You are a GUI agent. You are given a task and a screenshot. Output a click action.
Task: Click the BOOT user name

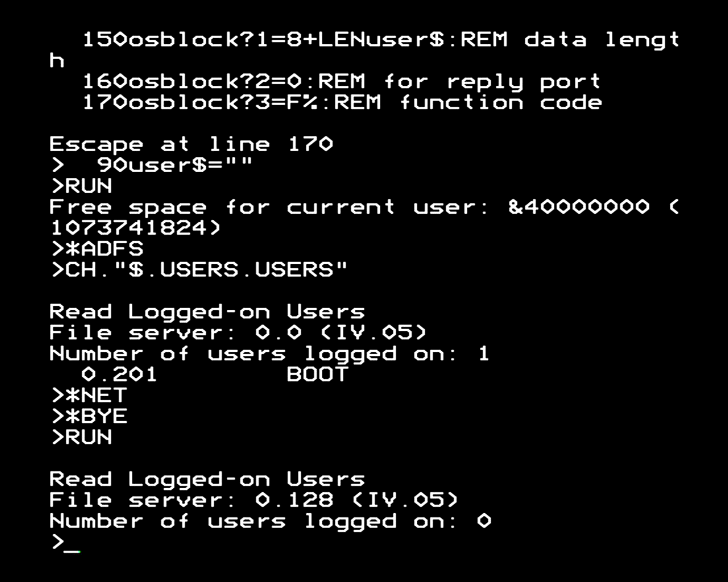[317, 375]
